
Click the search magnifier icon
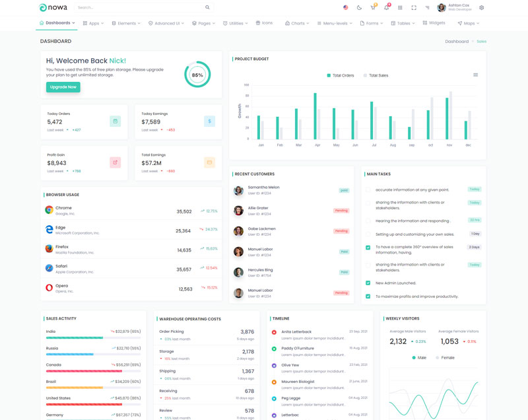pos(207,8)
